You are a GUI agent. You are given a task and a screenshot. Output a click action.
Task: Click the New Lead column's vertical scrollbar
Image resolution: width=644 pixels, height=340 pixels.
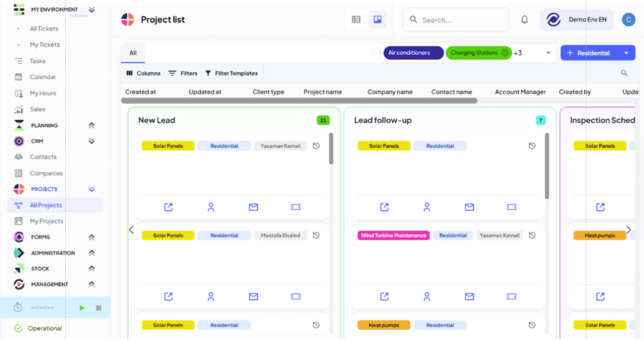pyautogui.click(x=331, y=148)
